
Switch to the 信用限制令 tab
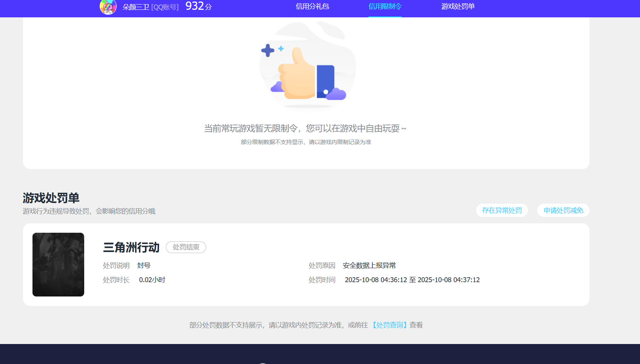[x=385, y=6]
